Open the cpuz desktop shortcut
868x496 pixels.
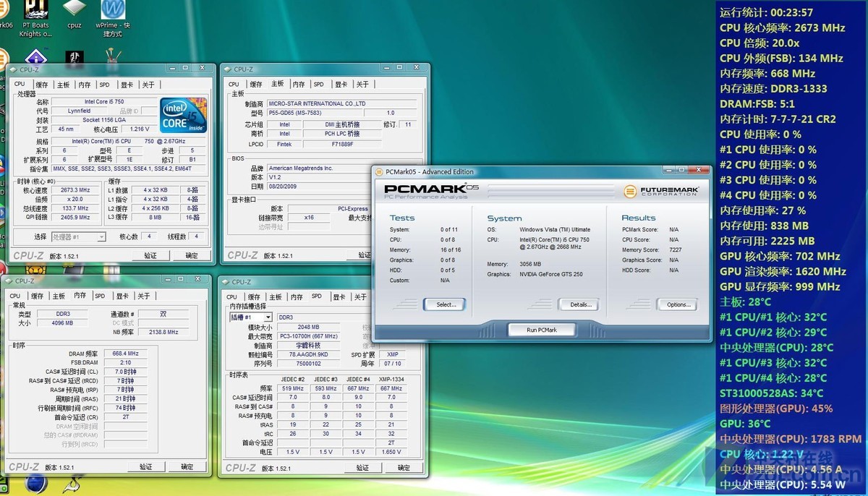74,14
